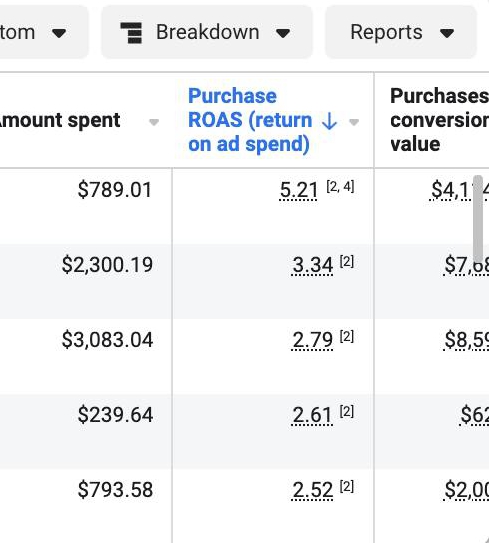Open the Breakdown dropdown arrow
The image size is (489, 543).
[283, 34]
